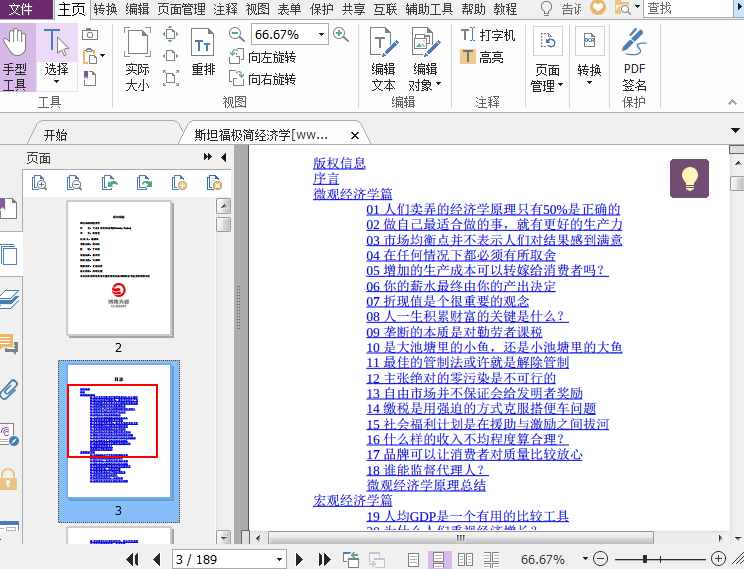Open the Security lock panel
Image resolution: width=744 pixels, height=569 pixels.
pos(9,478)
